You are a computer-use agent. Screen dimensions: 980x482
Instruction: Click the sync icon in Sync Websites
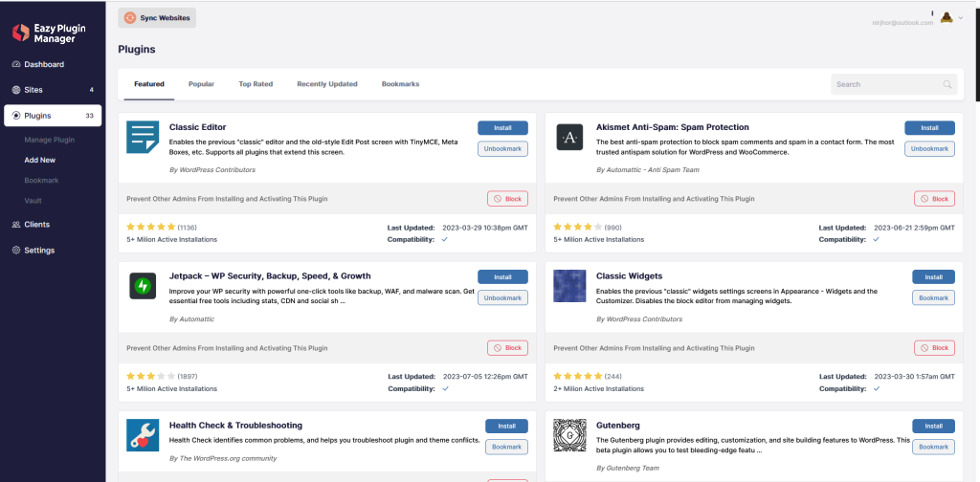coord(130,18)
